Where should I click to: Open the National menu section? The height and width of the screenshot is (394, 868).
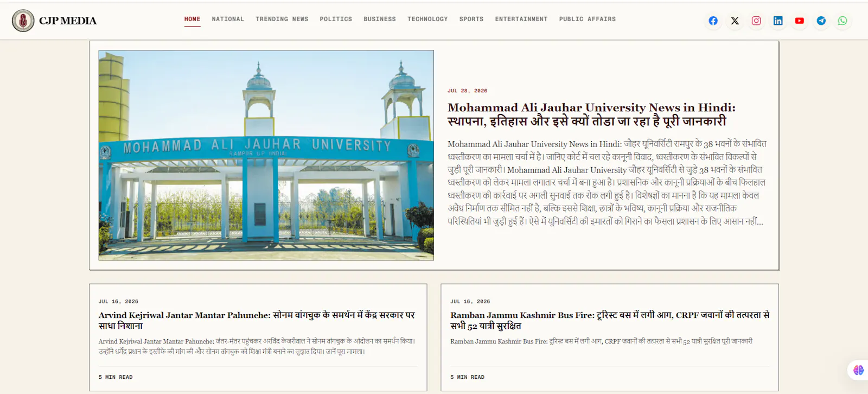(228, 19)
